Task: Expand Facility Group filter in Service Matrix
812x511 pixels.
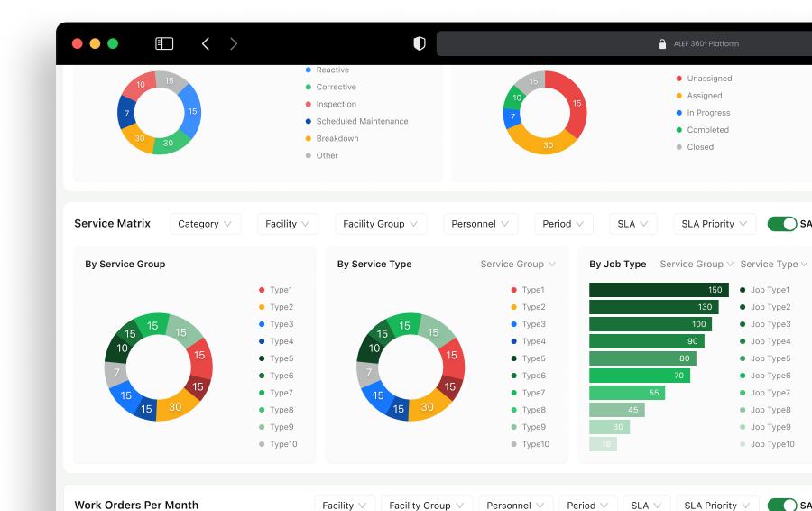Action: click(381, 224)
